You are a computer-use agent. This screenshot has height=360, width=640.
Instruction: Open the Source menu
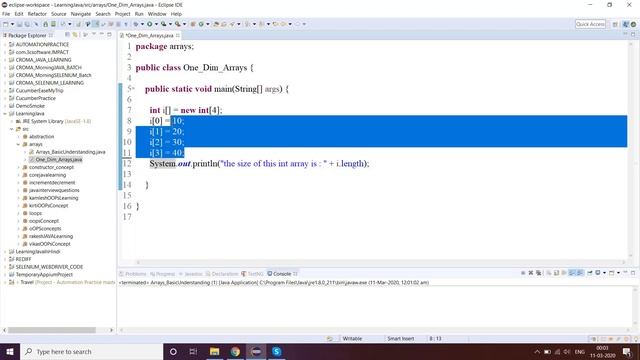coord(58,14)
